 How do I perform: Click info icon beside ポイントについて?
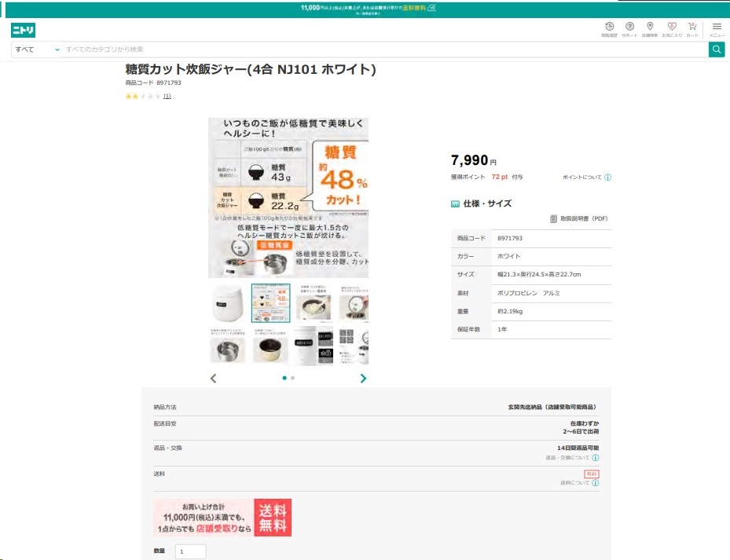[x=607, y=178]
